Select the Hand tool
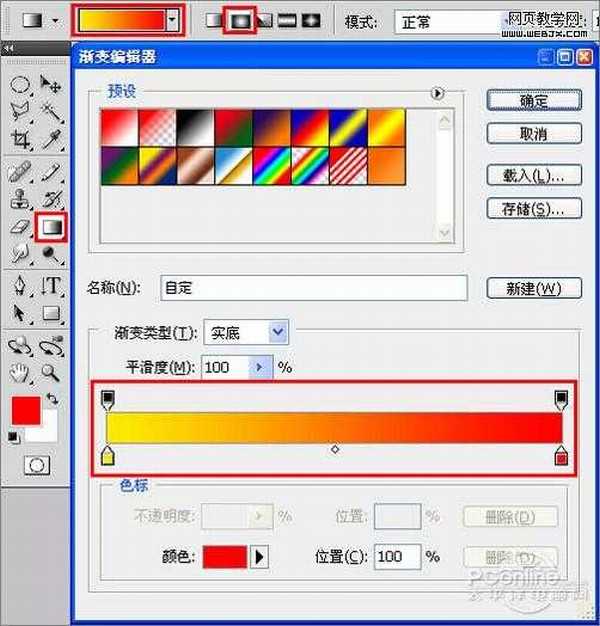This screenshot has width=600, height=626. pos(19,373)
